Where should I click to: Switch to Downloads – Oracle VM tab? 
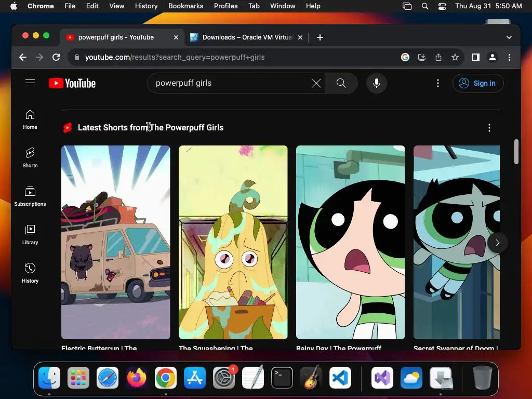[247, 37]
